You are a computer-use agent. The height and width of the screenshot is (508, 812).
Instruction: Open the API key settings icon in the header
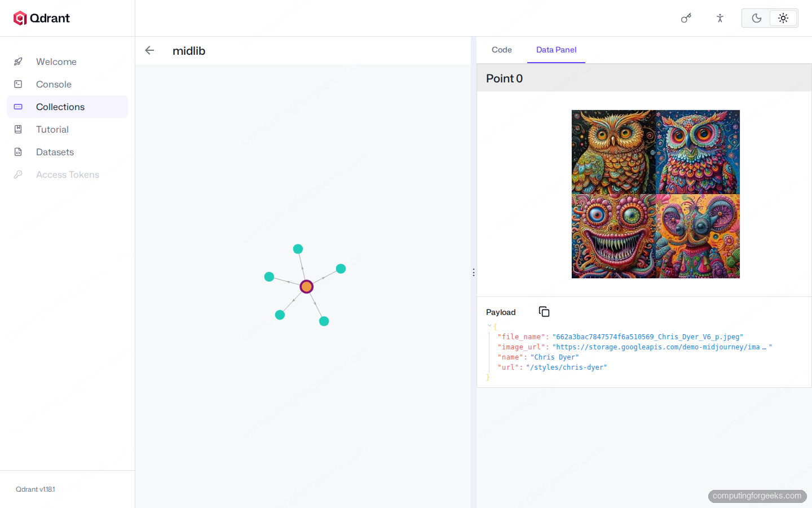click(x=686, y=18)
